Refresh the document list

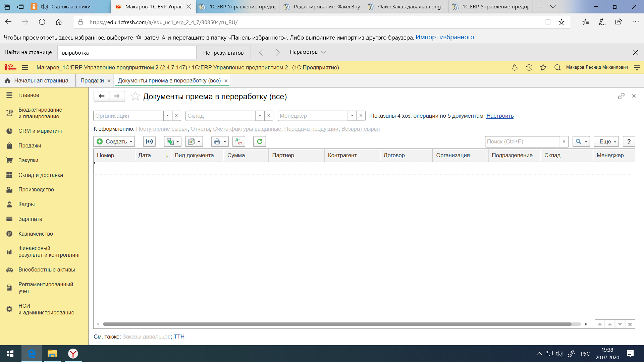tap(260, 141)
